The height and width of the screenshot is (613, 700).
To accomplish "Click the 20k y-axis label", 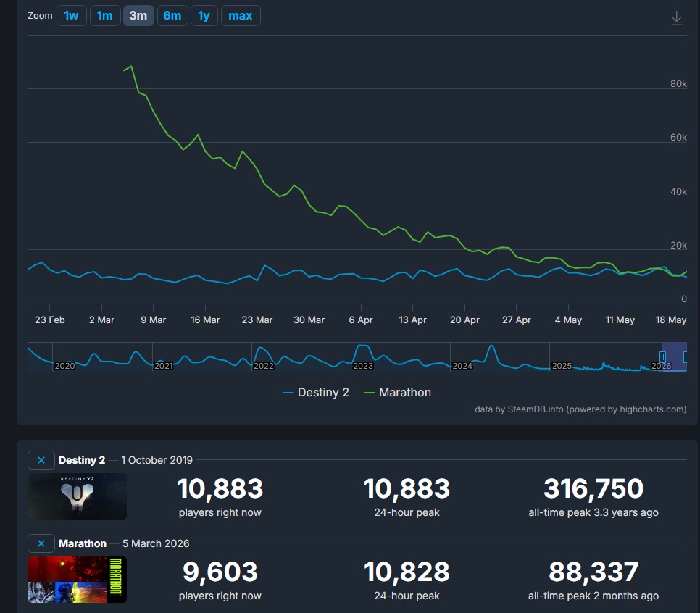I will click(678, 245).
